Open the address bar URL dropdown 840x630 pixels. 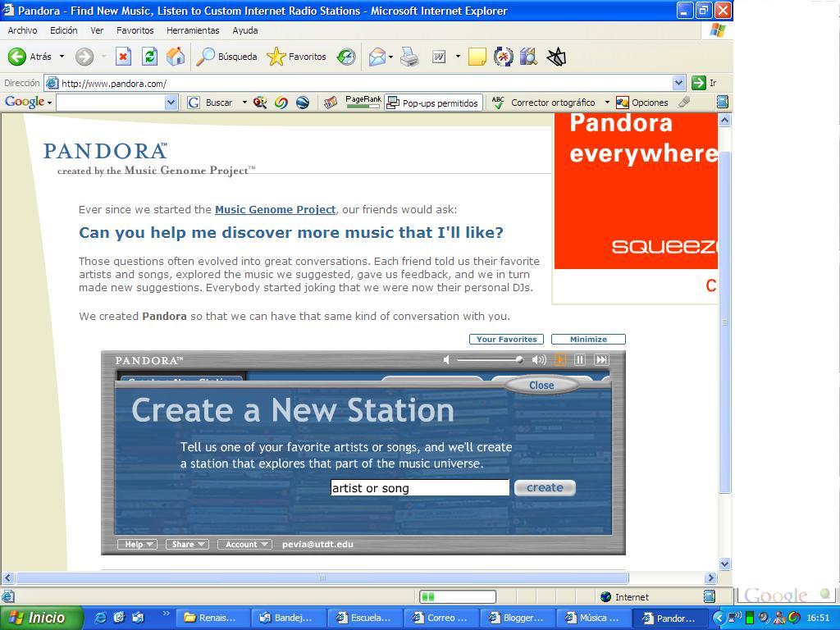click(678, 83)
